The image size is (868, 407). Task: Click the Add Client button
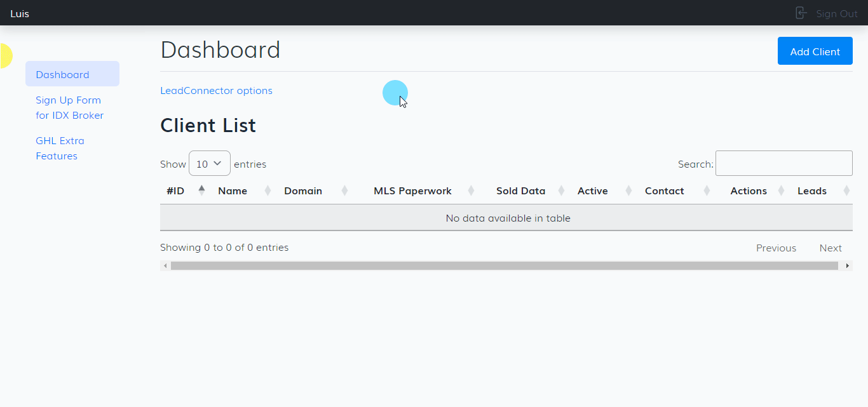815,51
